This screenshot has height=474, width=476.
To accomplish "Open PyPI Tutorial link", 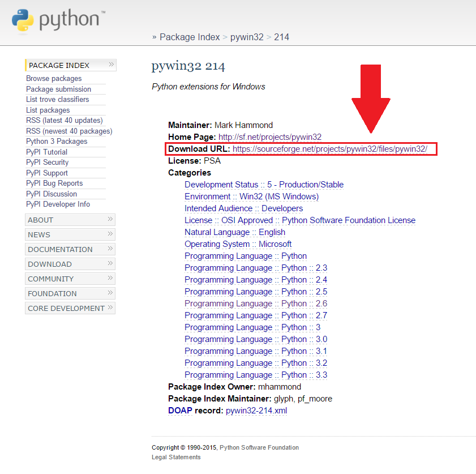I will (47, 152).
